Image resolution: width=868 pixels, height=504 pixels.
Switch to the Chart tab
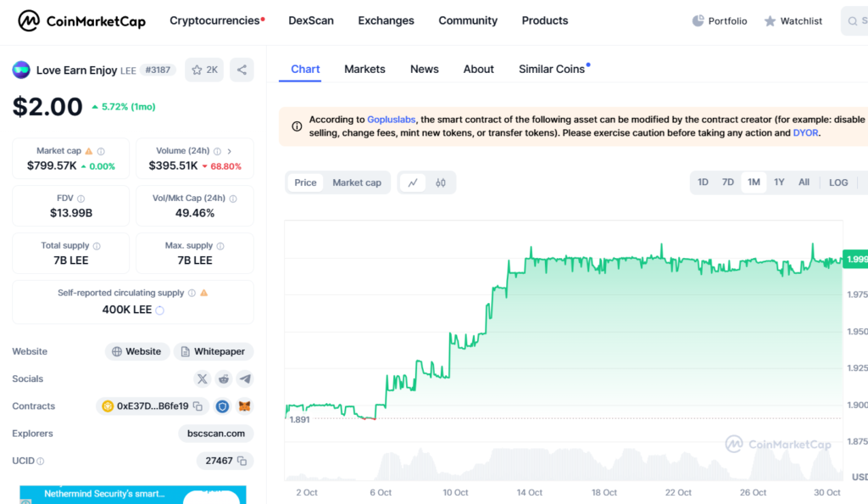tap(305, 70)
